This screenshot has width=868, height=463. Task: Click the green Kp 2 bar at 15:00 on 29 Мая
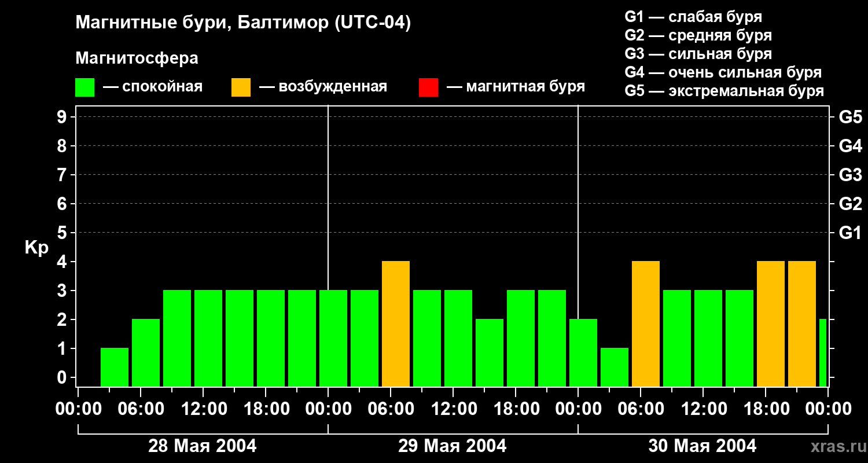(490, 352)
